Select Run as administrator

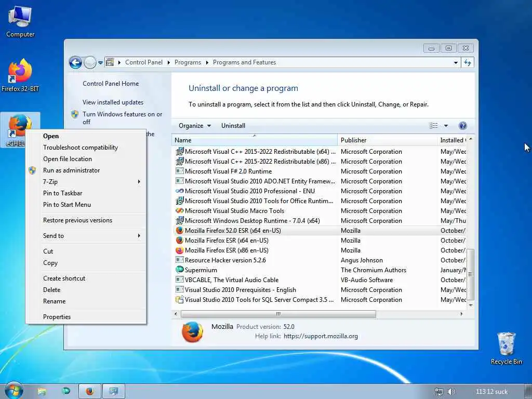[x=87, y=170]
